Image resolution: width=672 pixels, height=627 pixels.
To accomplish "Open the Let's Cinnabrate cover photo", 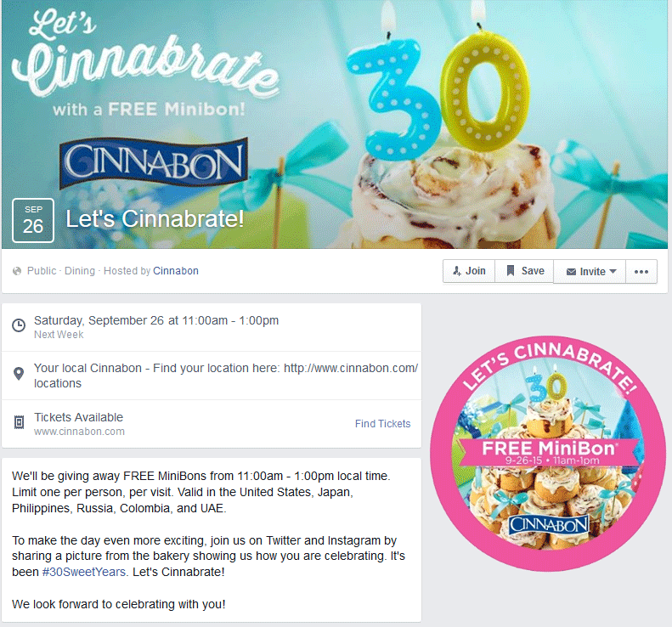I will pyautogui.click(x=334, y=124).
